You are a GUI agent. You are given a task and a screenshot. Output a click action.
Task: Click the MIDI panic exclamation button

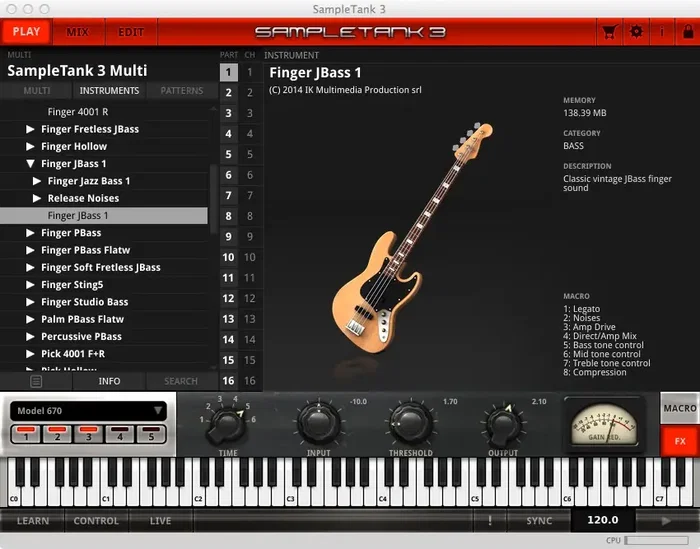(x=490, y=520)
